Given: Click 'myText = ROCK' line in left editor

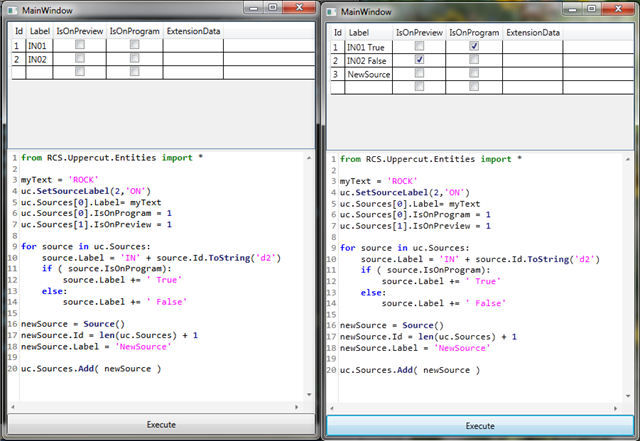Looking at the screenshot, I should [x=60, y=180].
